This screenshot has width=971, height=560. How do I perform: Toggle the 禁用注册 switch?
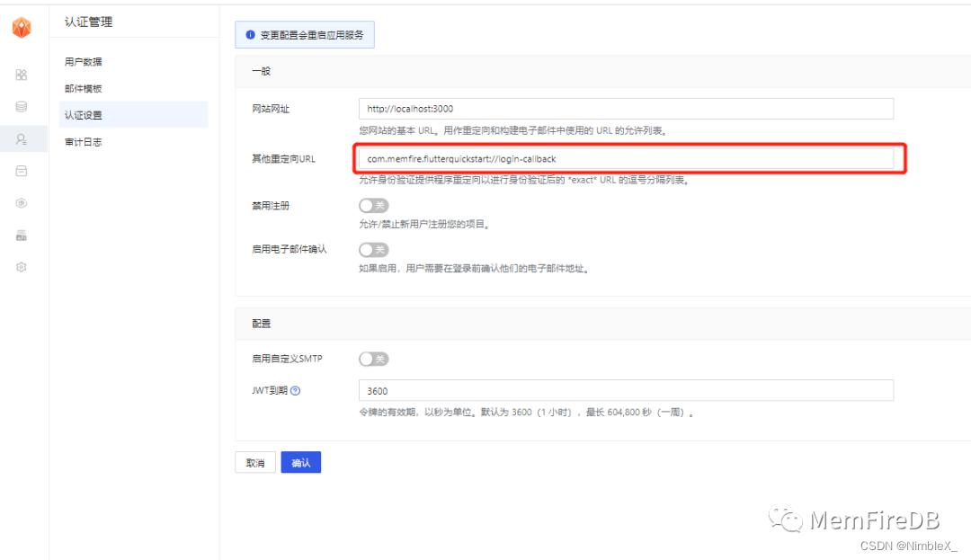point(373,206)
